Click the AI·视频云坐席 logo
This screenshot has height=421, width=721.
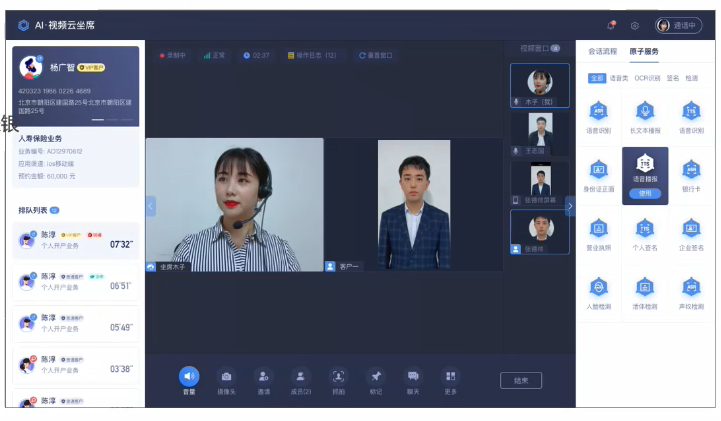pos(56,25)
